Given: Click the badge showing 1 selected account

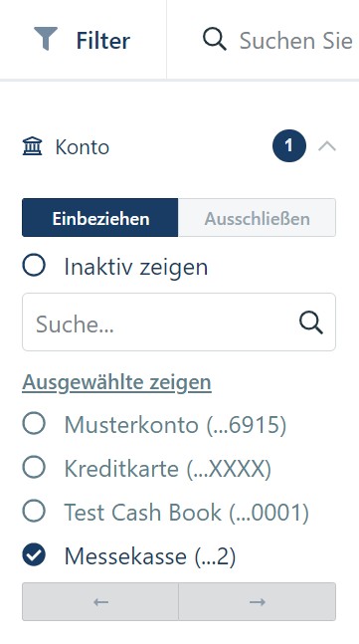Looking at the screenshot, I should coord(289,145).
